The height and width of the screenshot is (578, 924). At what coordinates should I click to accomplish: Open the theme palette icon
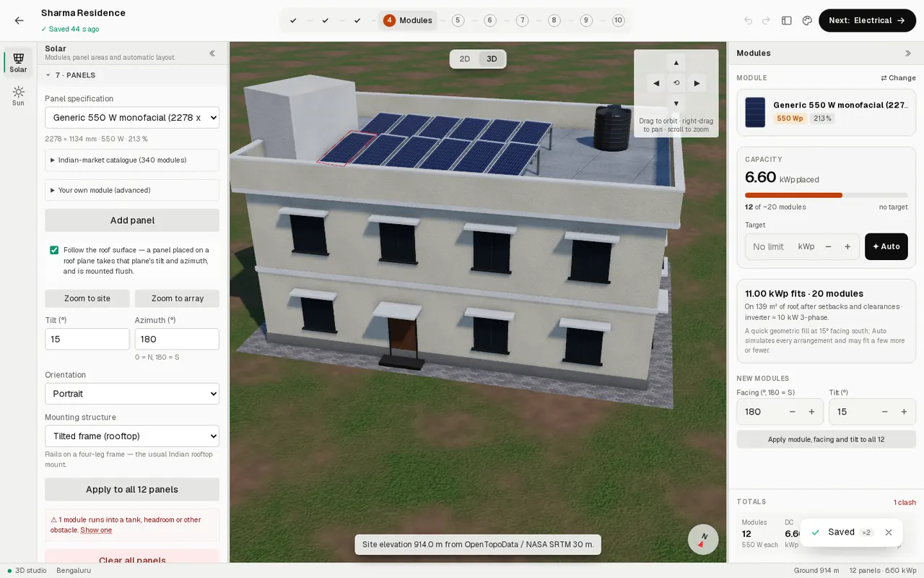point(807,21)
